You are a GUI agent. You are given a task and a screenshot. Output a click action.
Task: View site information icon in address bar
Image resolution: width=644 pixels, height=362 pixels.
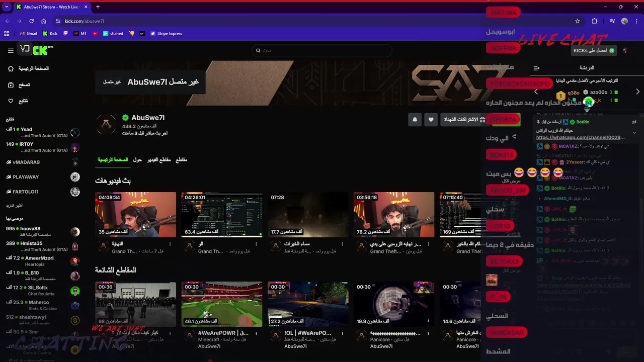click(x=58, y=21)
